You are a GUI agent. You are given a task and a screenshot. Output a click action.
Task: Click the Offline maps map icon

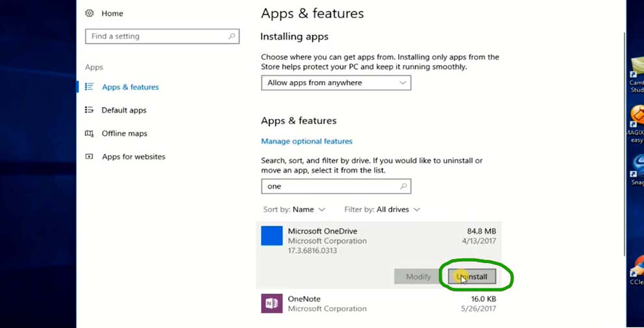pos(89,133)
